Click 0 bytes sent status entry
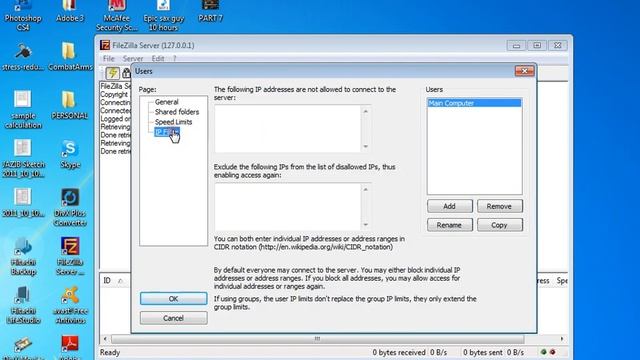Image resolution: width=640 pixels, height=360 pixels. click(483, 352)
